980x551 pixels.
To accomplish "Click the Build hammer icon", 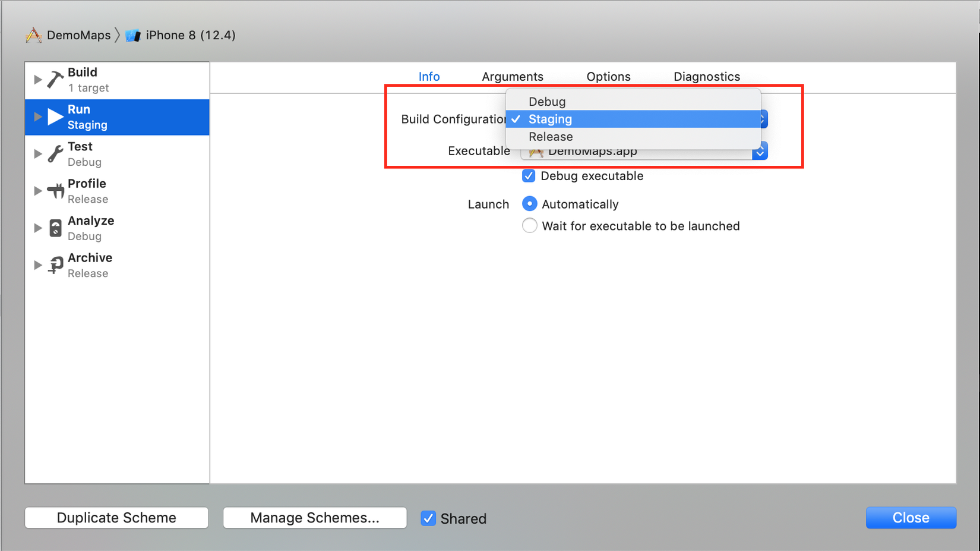I will click(x=55, y=80).
